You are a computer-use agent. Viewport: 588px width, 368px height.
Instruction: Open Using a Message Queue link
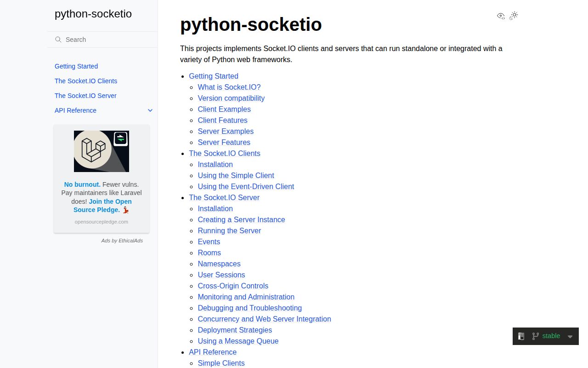(238, 341)
